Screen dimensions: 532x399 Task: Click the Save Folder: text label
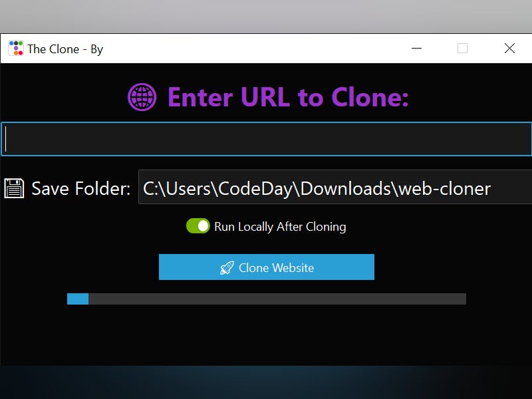[x=81, y=189]
